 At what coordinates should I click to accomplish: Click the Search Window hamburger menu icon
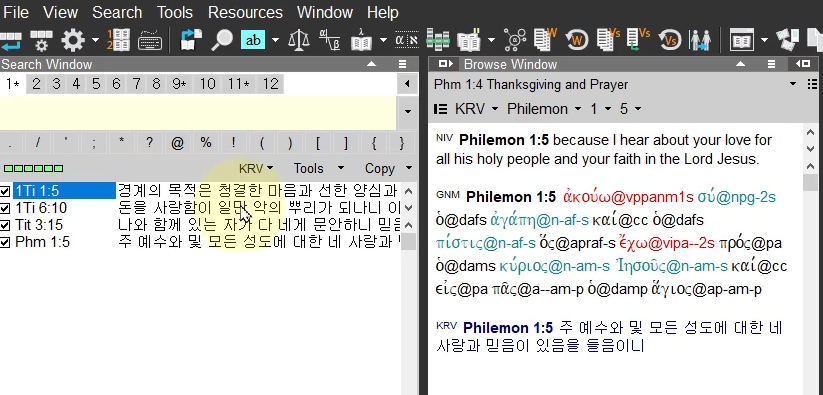[403, 65]
